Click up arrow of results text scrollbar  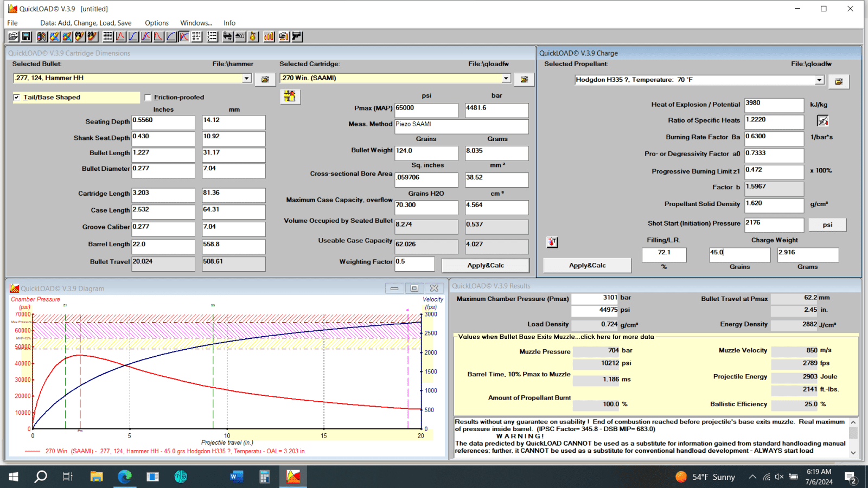point(853,422)
